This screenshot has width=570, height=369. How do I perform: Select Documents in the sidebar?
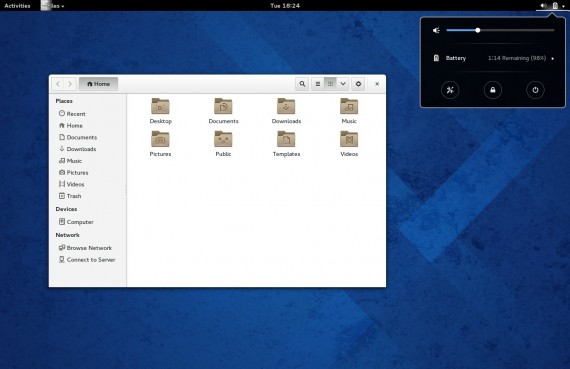88,137
